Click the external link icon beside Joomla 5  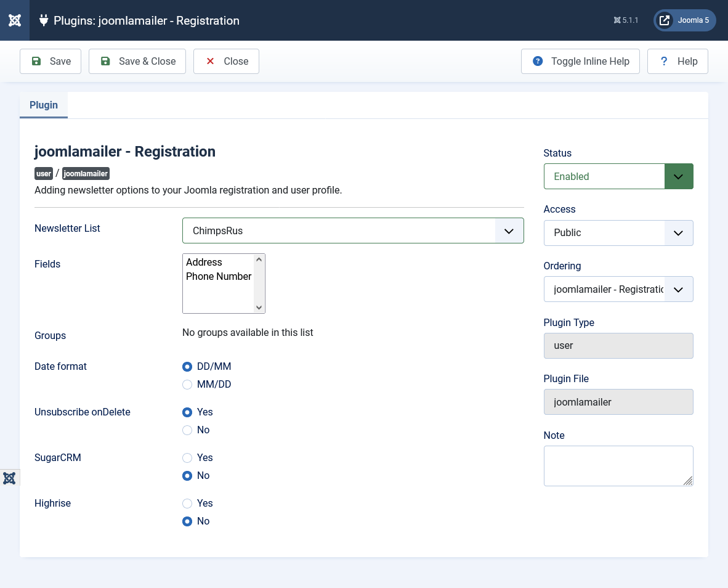click(x=665, y=20)
